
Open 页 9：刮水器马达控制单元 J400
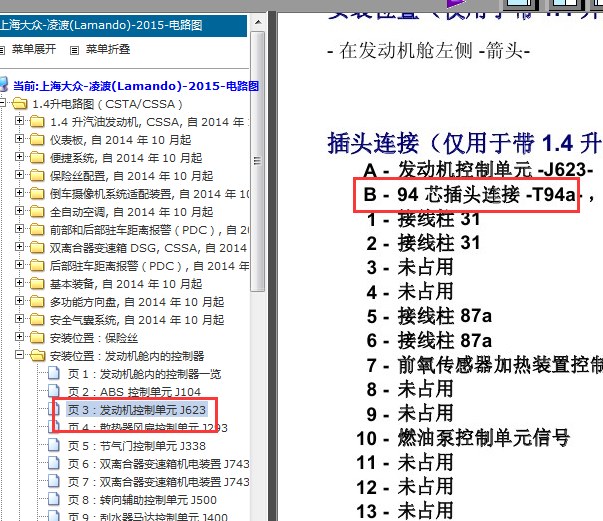pyautogui.click(x=148, y=517)
